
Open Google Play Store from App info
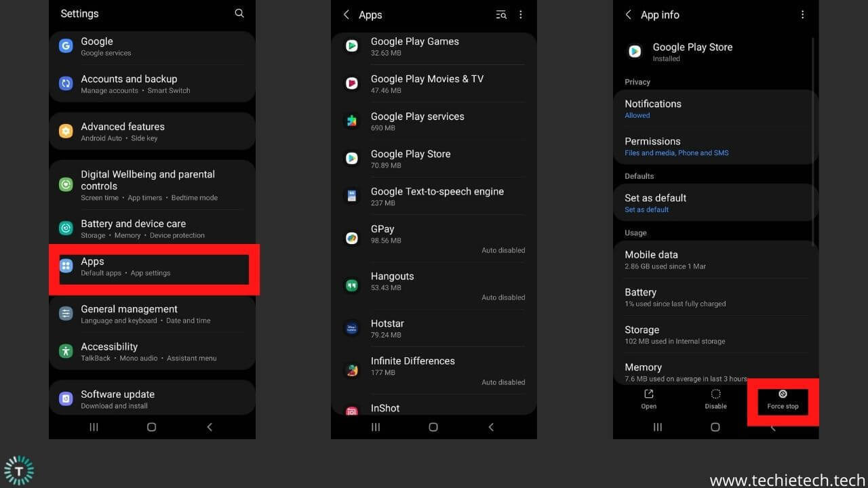pyautogui.click(x=649, y=399)
